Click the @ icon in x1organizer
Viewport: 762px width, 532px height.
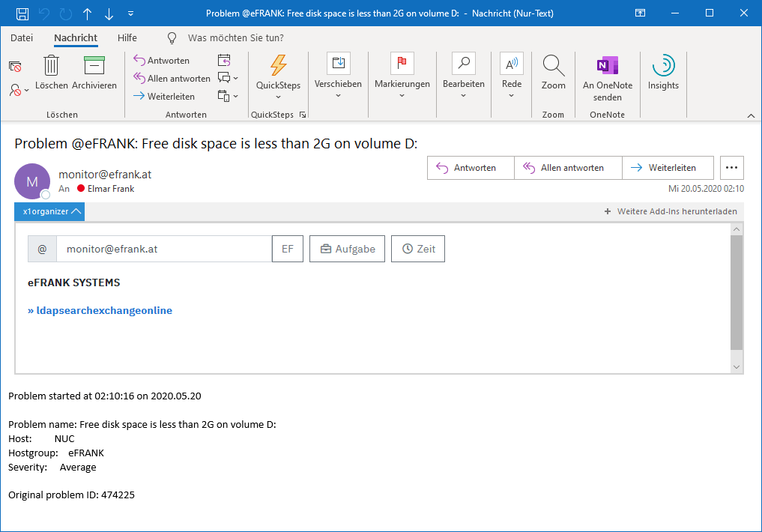coord(42,249)
